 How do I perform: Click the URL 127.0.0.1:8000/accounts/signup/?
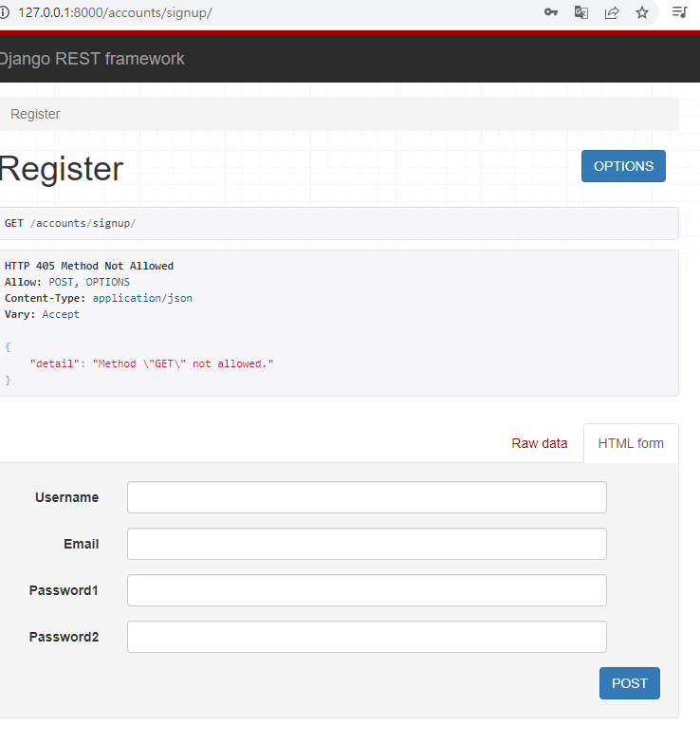[115, 13]
